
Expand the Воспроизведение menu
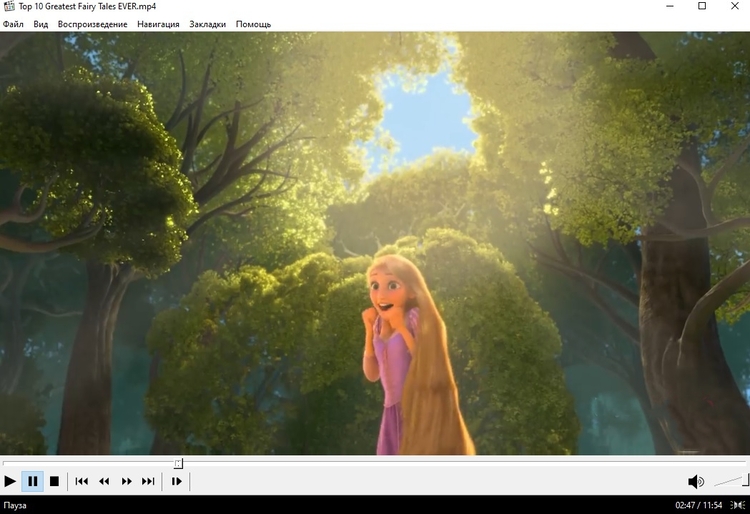tap(92, 24)
